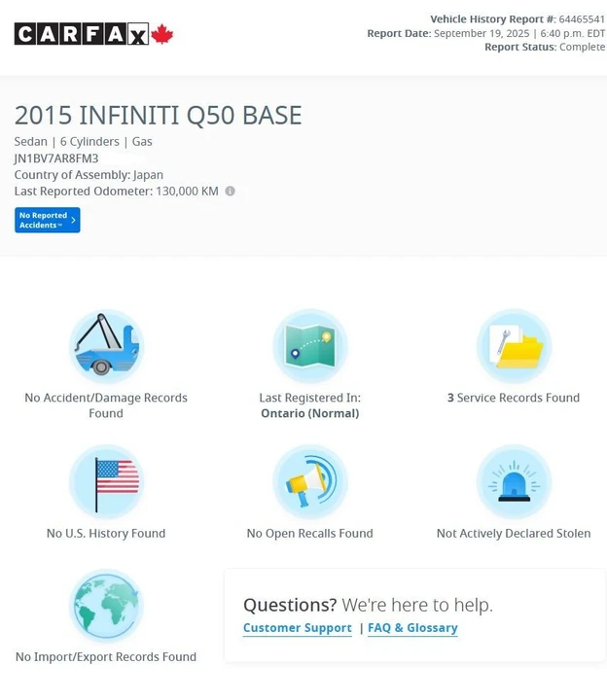Click the odometer info icon

230,192
